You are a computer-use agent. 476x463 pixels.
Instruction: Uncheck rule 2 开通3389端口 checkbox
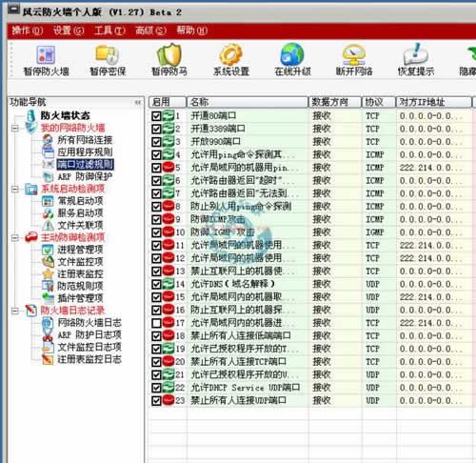tap(156, 129)
